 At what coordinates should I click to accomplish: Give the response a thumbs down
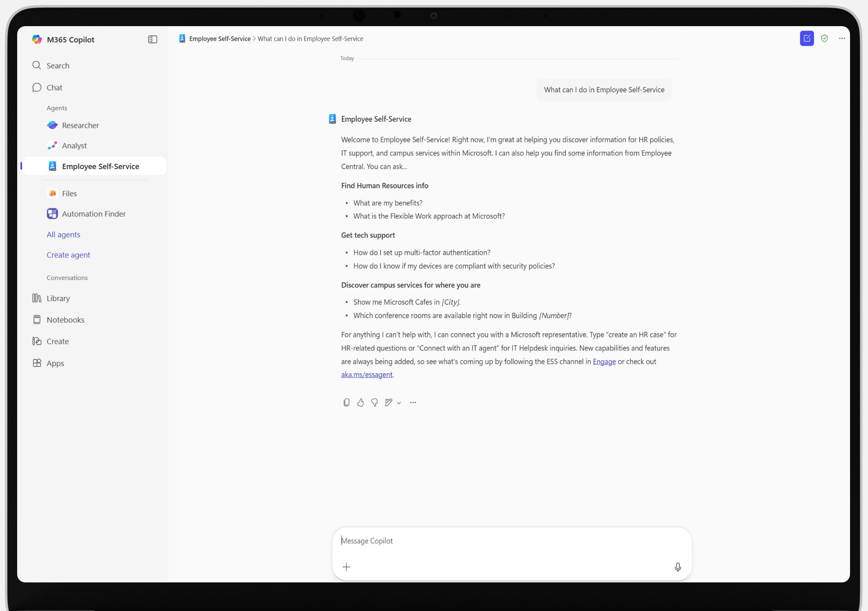[x=374, y=402]
